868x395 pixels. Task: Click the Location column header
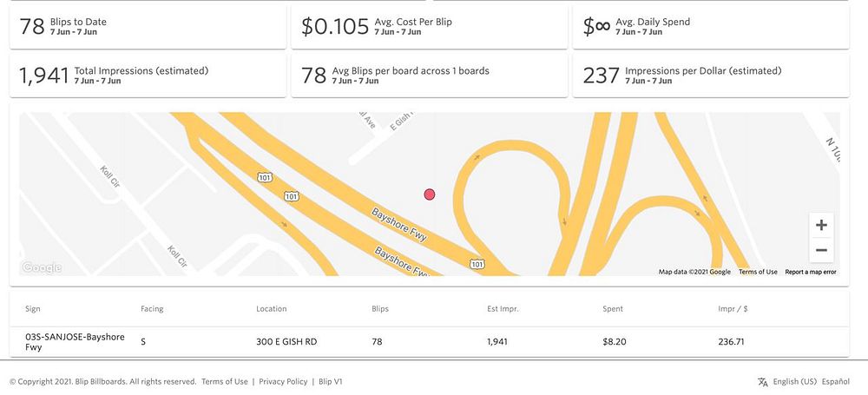pyautogui.click(x=271, y=308)
